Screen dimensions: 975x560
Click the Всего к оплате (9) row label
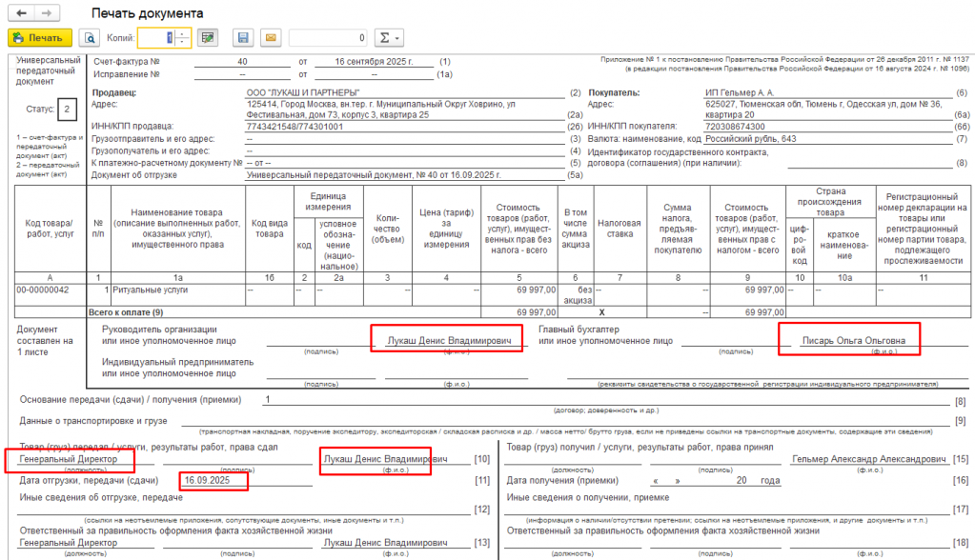[x=126, y=312]
